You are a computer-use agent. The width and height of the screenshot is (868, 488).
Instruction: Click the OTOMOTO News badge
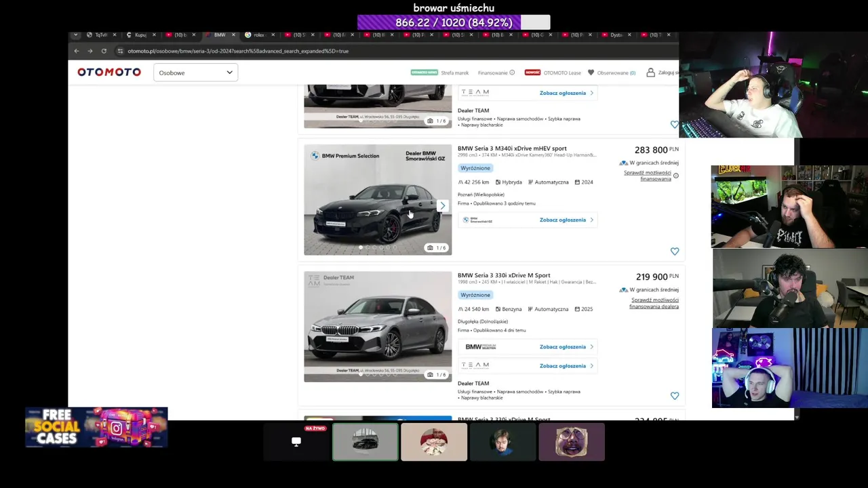pyautogui.click(x=424, y=73)
